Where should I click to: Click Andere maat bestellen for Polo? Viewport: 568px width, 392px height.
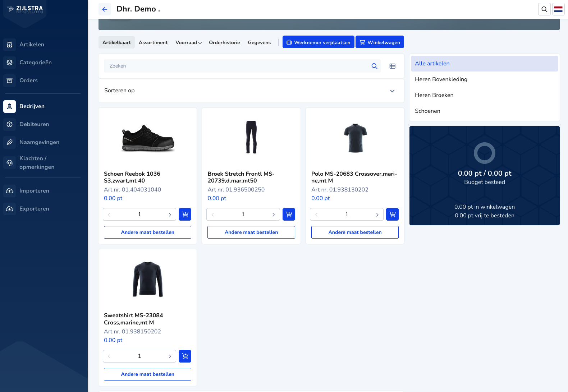[355, 232]
